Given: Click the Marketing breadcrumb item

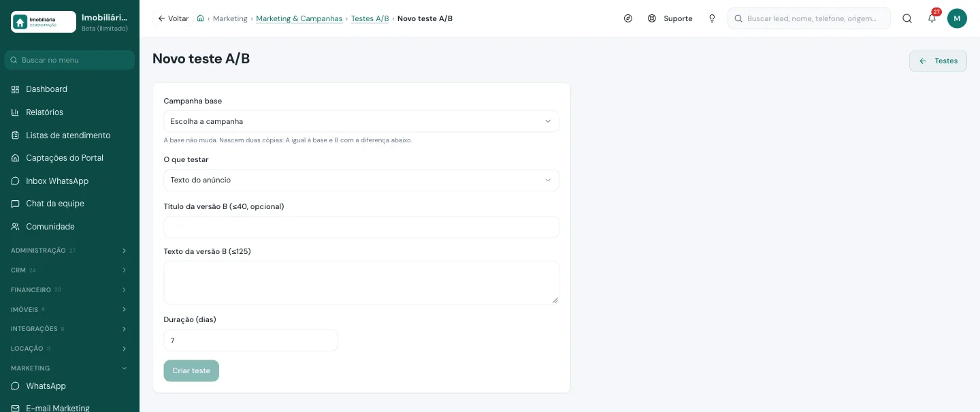Looking at the screenshot, I should coord(230,18).
